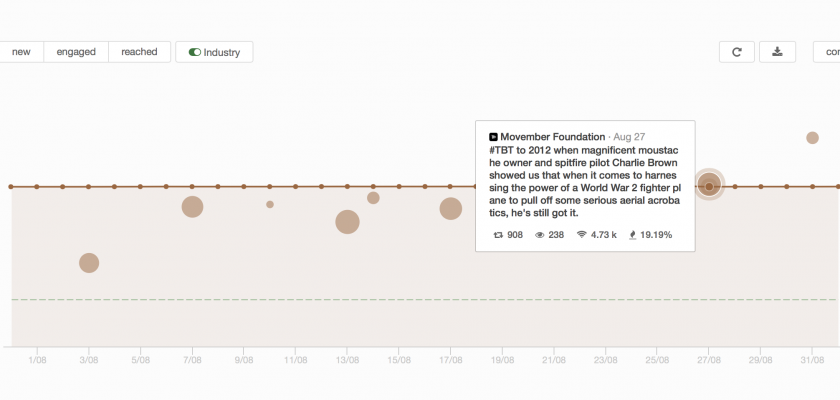Click the retweet icon in tooltip
The image size is (840, 400).
[499, 235]
